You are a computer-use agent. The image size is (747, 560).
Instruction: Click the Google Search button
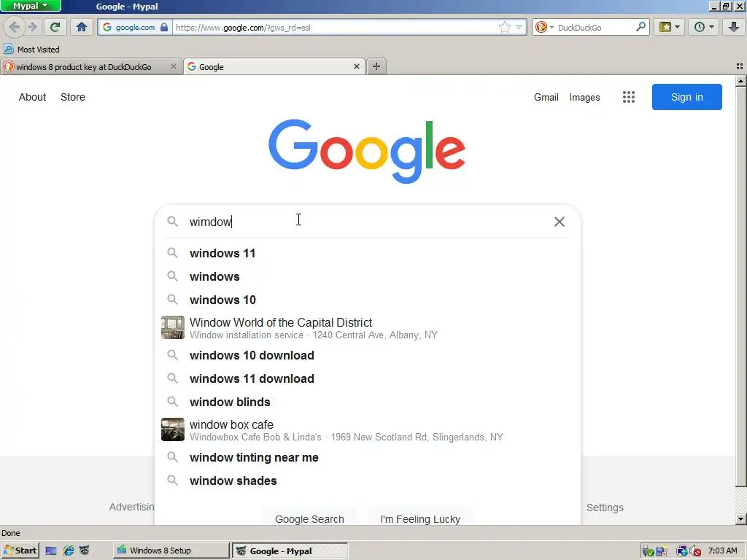pos(309,518)
